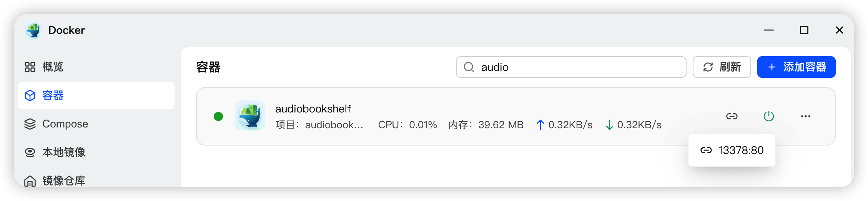Click the search box containing audio

(577, 67)
